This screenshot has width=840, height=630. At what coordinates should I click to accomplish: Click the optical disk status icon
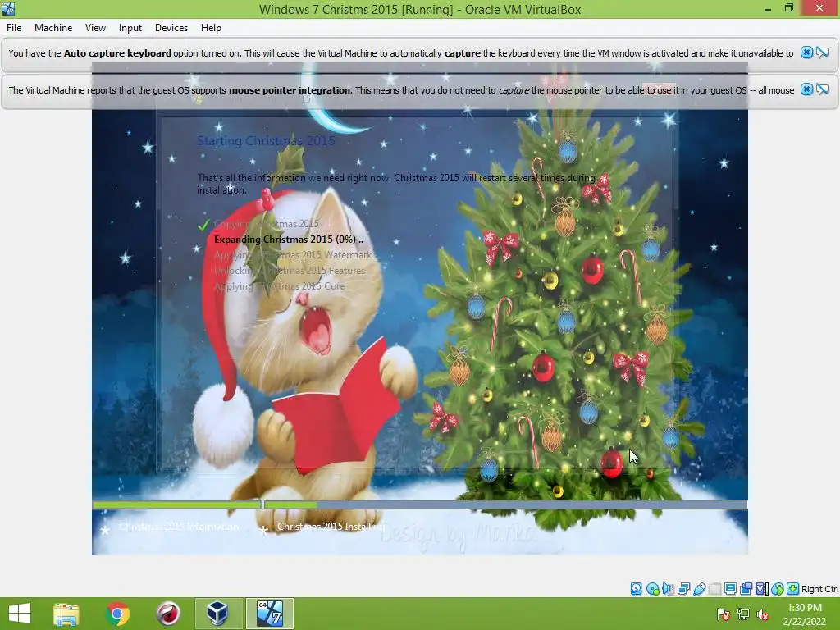(652, 589)
